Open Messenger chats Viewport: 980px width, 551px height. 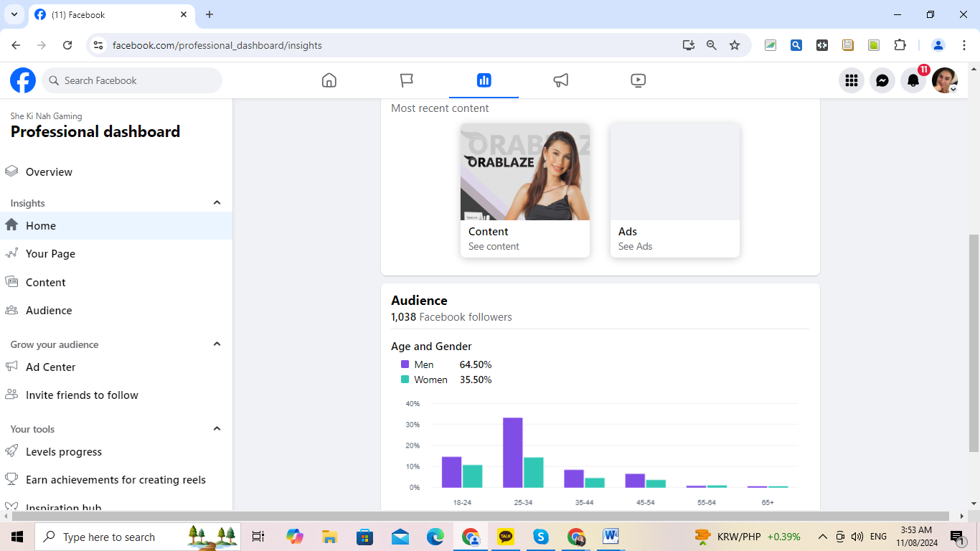pos(882,80)
